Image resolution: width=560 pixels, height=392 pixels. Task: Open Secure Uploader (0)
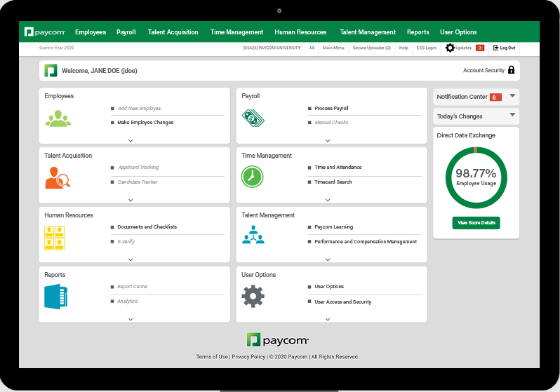tap(372, 48)
